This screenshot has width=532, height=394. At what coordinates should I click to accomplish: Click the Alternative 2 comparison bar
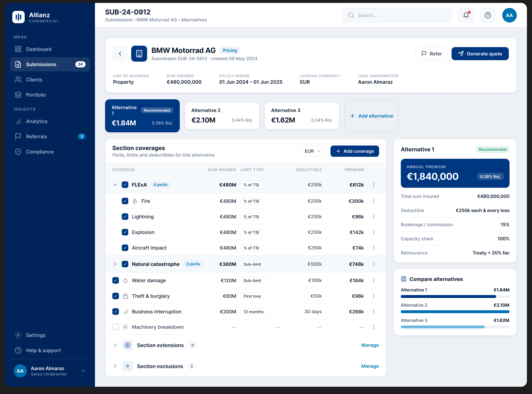coord(455,312)
